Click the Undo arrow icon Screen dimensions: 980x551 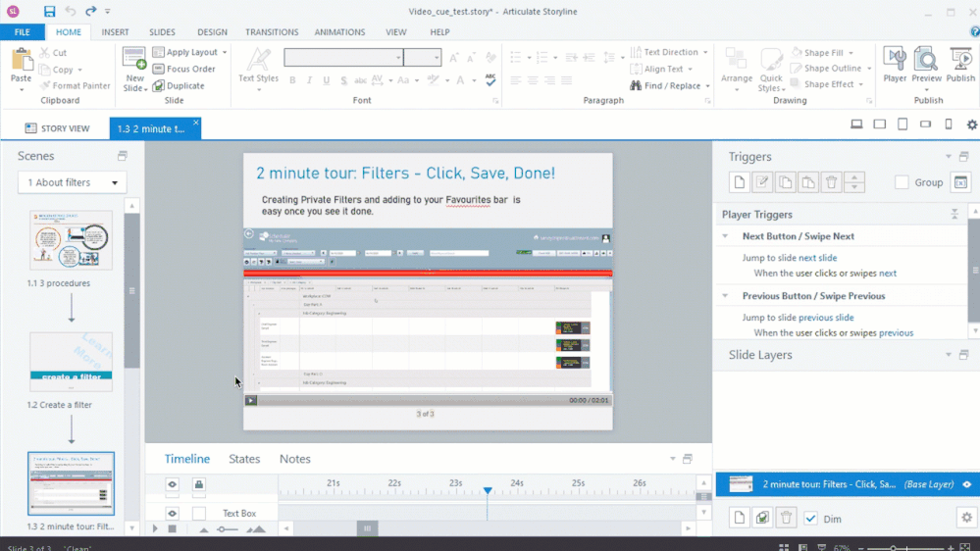[x=70, y=11]
